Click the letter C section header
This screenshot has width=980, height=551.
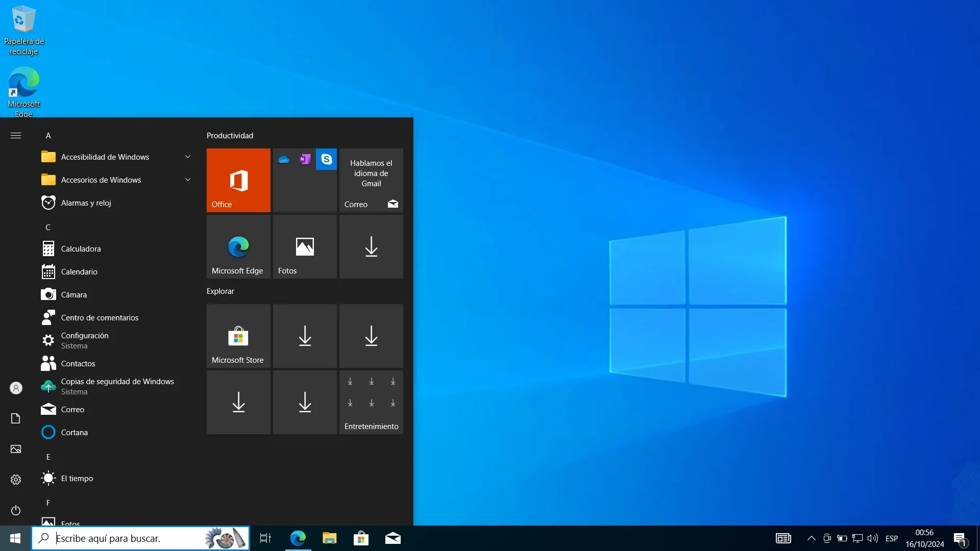(48, 228)
